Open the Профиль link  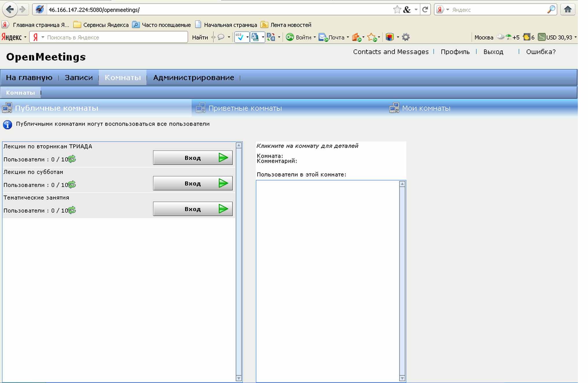(x=455, y=52)
